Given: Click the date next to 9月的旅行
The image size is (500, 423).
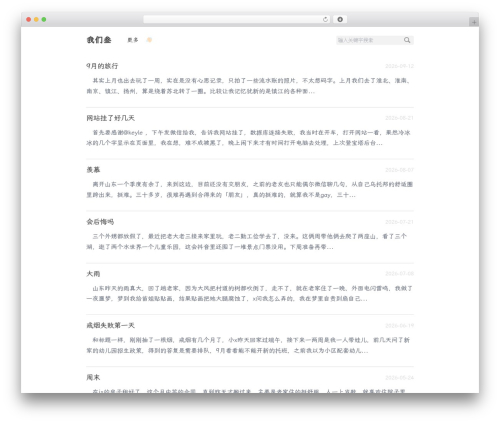Looking at the screenshot, I should (399, 66).
